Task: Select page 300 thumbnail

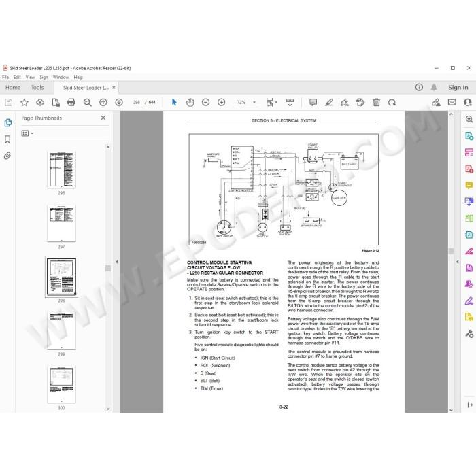Action: tap(61, 385)
